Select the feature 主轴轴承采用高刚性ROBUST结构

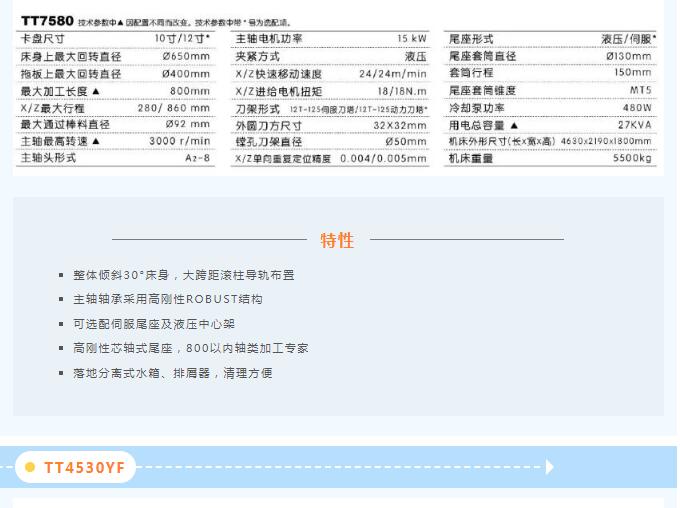168,299
